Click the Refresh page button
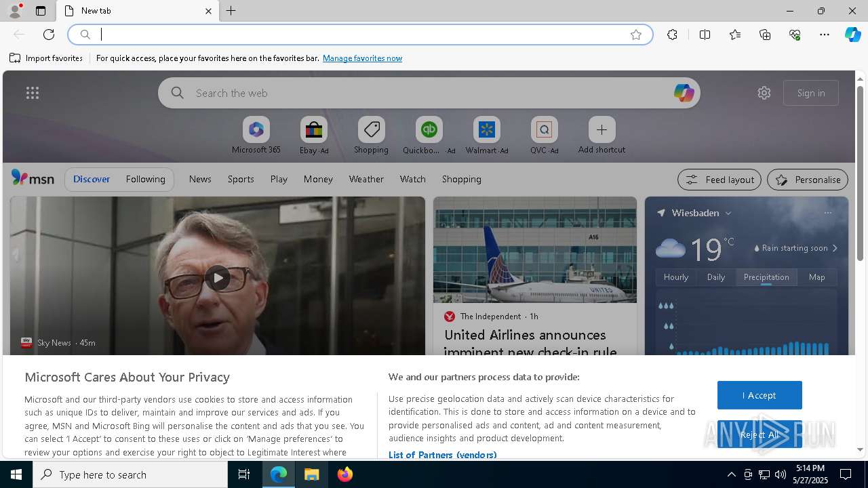The width and height of the screenshot is (868, 488). (49, 35)
